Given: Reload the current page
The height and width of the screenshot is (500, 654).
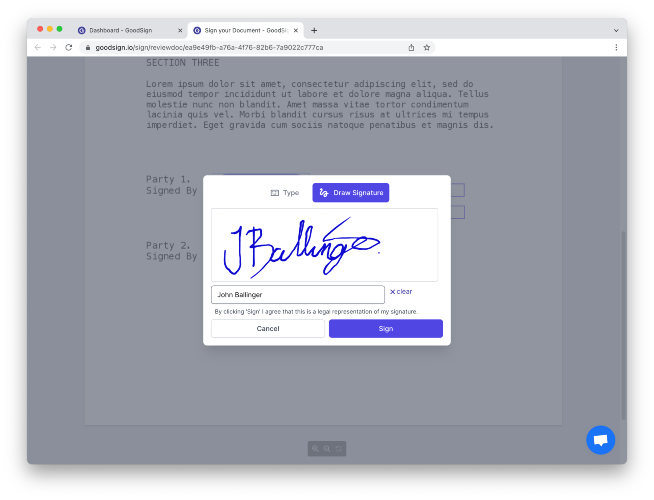Looking at the screenshot, I should pyautogui.click(x=69, y=48).
